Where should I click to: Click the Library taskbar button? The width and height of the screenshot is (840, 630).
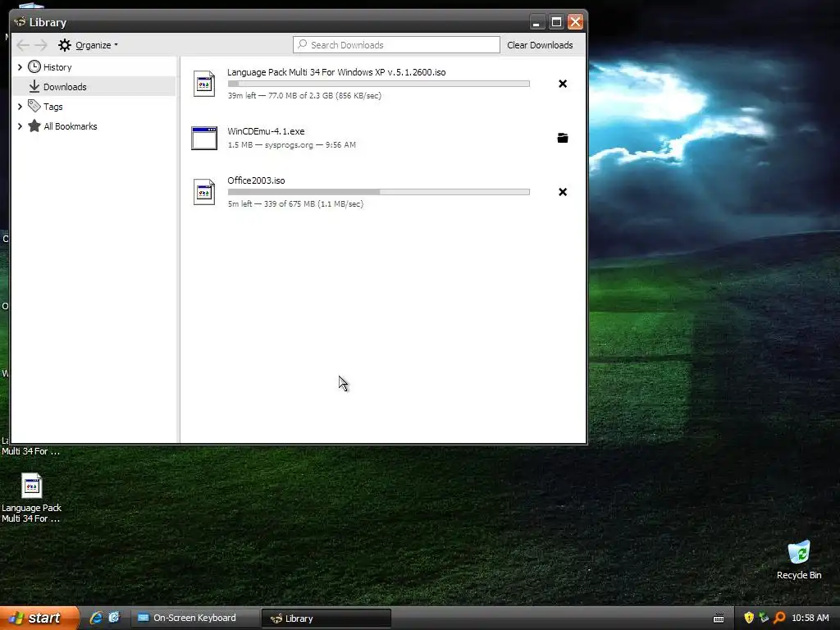coord(326,619)
